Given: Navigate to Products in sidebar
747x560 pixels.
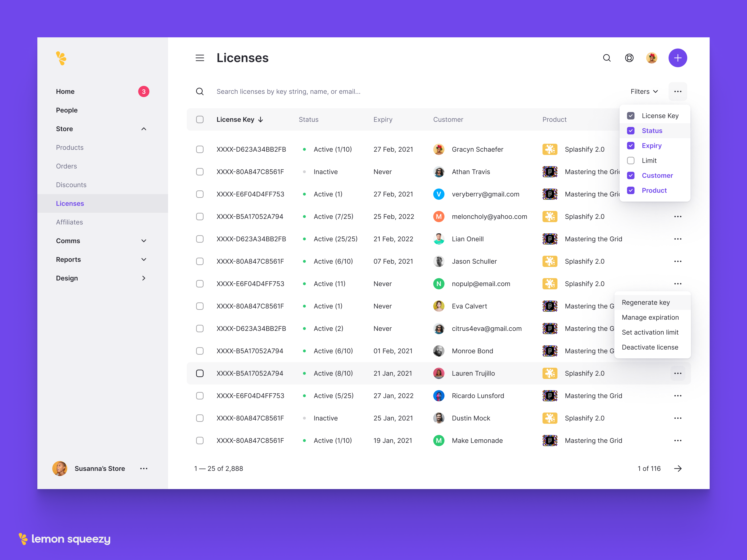Looking at the screenshot, I should pos(70,147).
